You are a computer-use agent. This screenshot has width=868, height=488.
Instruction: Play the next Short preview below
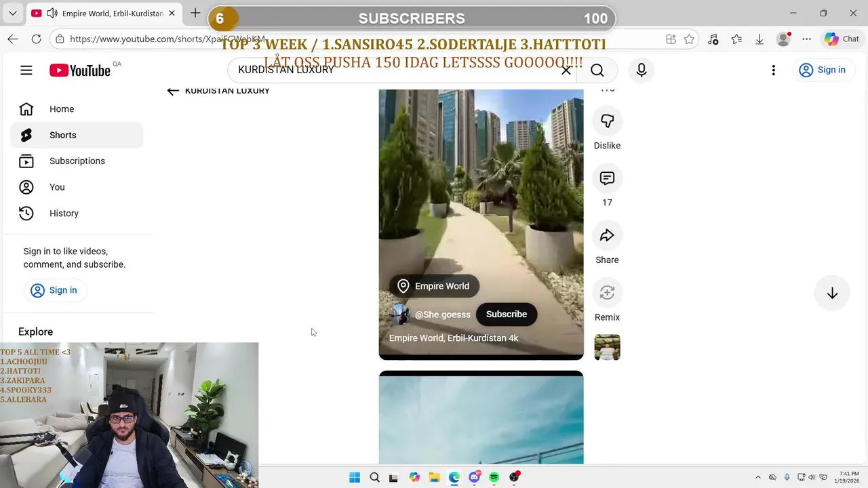[481, 418]
